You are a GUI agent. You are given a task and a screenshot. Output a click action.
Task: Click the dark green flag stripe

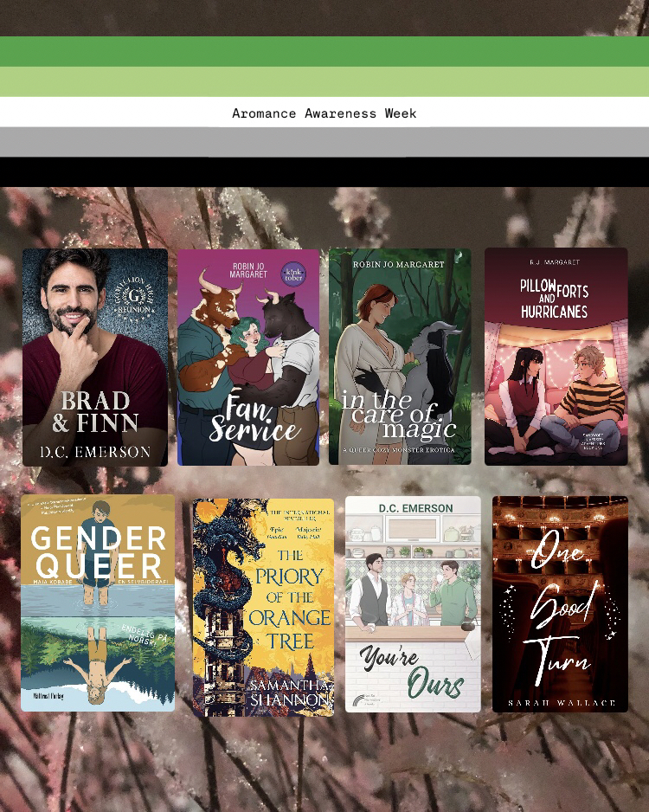pyautogui.click(x=324, y=51)
